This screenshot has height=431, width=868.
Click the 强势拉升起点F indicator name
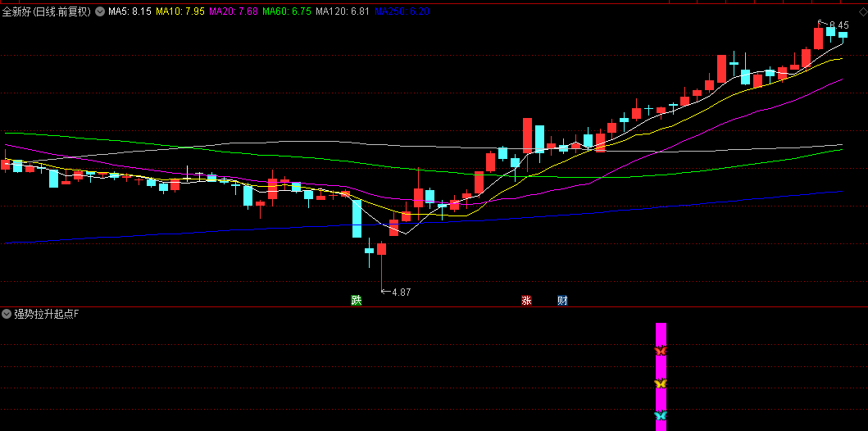coord(47,315)
